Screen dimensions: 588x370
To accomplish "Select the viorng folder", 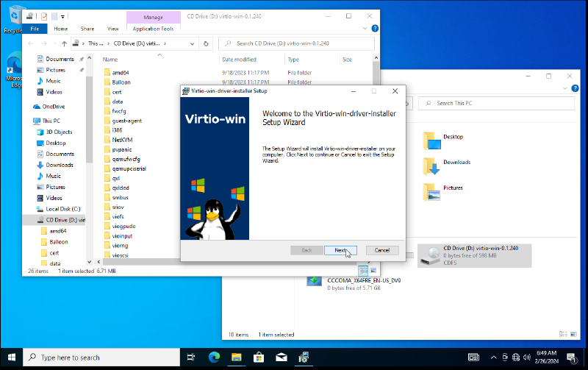I will [120, 246].
